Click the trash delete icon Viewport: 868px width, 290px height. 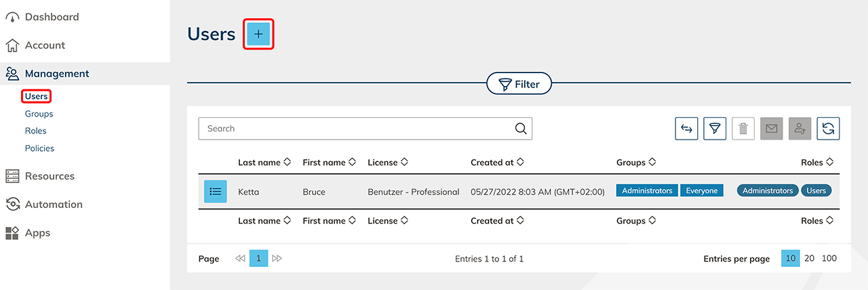(743, 129)
